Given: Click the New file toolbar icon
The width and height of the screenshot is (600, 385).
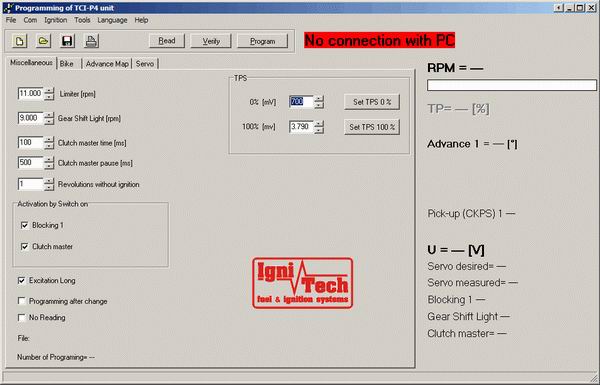Looking at the screenshot, I should (x=20, y=41).
